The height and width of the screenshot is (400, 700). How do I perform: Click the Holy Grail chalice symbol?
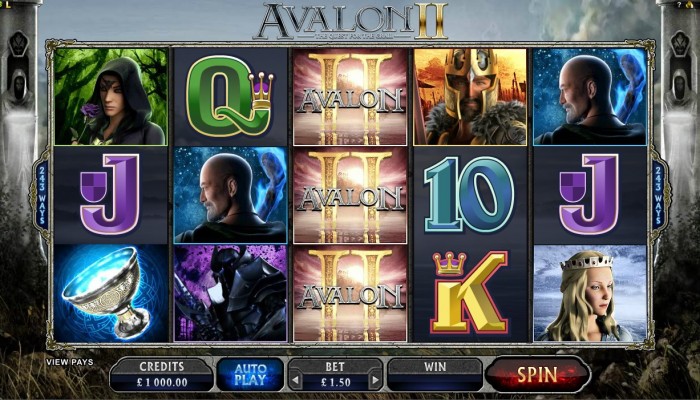click(x=111, y=293)
